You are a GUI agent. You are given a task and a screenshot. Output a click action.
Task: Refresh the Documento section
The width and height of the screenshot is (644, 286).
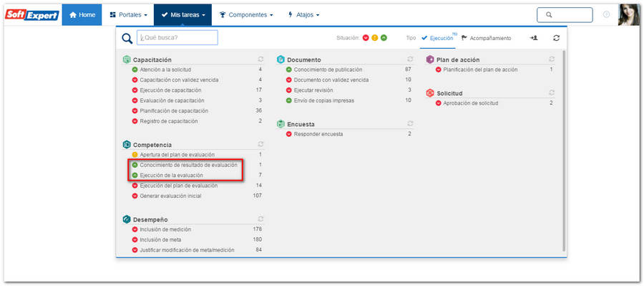click(x=410, y=59)
